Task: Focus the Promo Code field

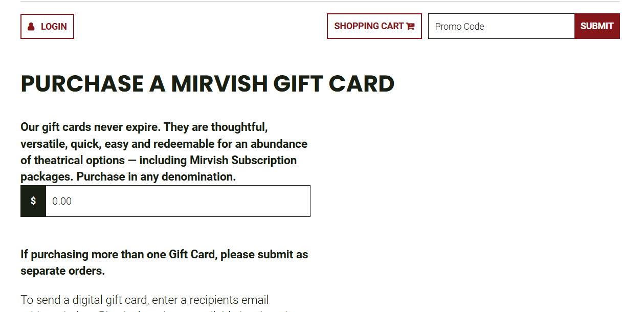Action: coord(501,26)
